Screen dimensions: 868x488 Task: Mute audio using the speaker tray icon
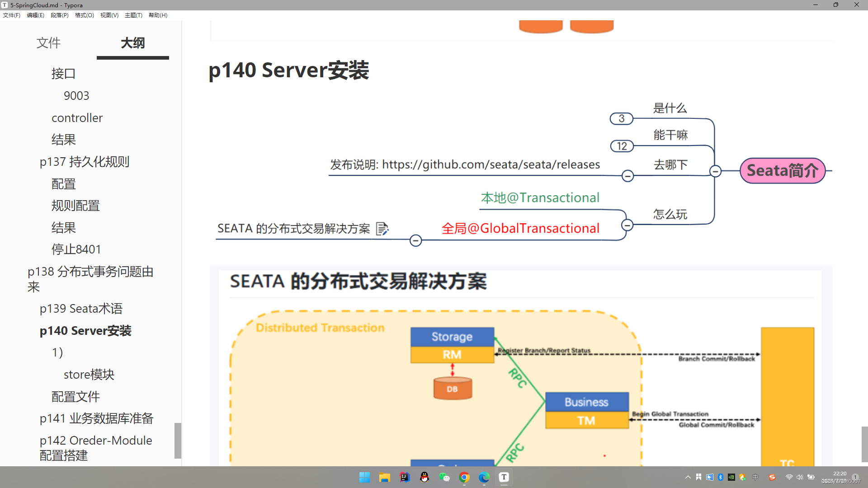click(800, 477)
